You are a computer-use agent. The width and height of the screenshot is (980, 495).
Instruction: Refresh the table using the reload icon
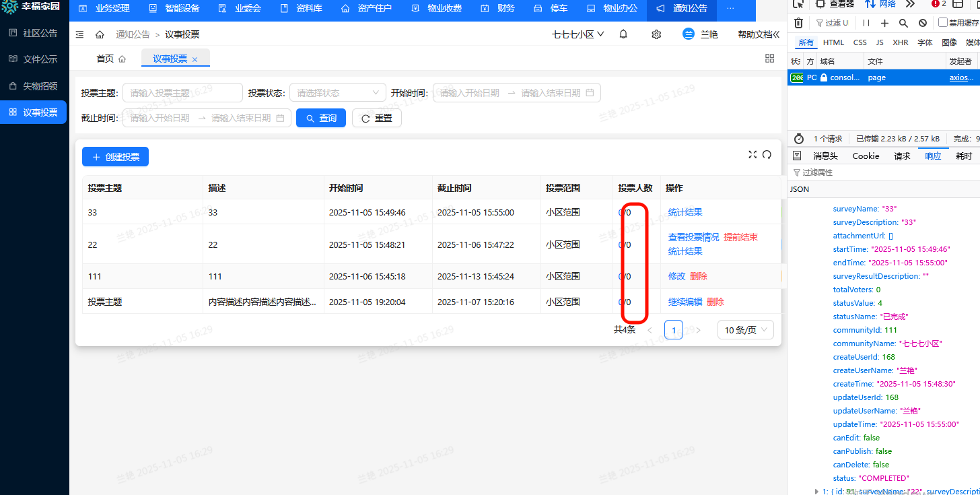(767, 155)
